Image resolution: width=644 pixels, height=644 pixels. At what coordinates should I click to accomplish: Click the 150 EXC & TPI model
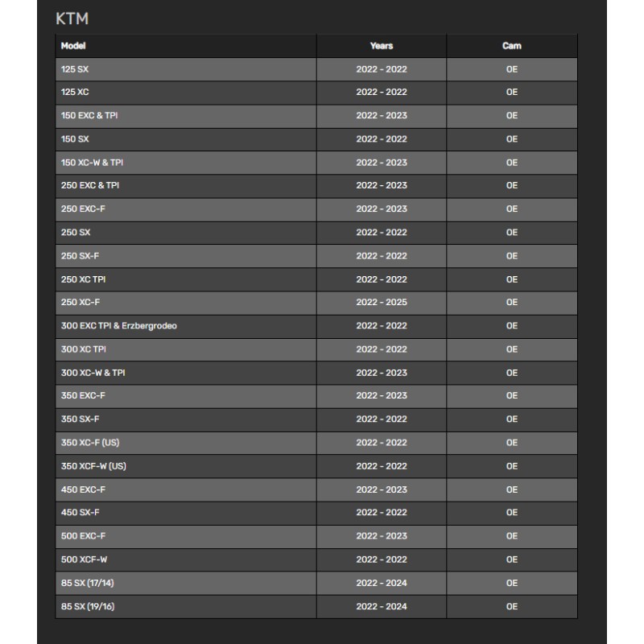coord(89,116)
